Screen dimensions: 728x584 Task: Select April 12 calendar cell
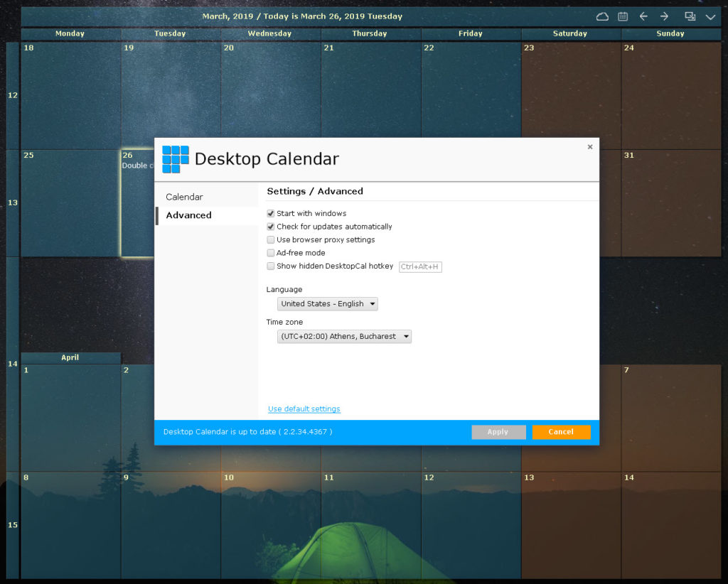[x=471, y=526]
